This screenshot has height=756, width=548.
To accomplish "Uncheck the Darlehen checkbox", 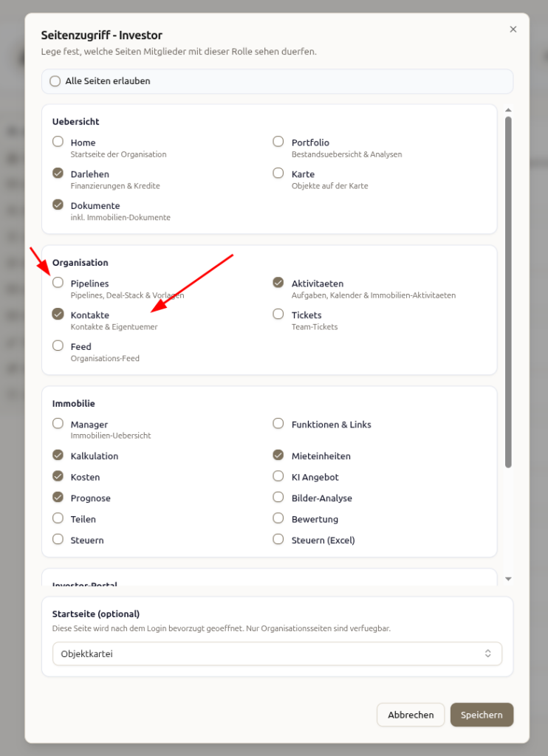I will (x=58, y=173).
